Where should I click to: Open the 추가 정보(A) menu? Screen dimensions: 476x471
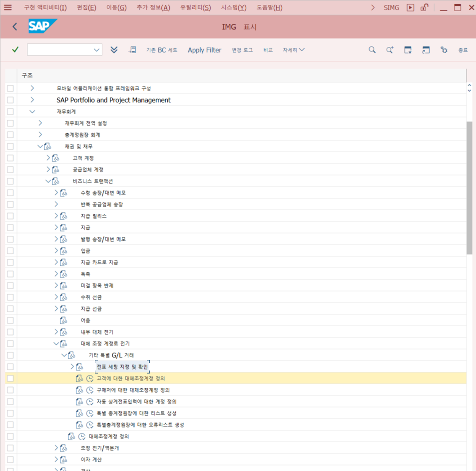point(153,7)
